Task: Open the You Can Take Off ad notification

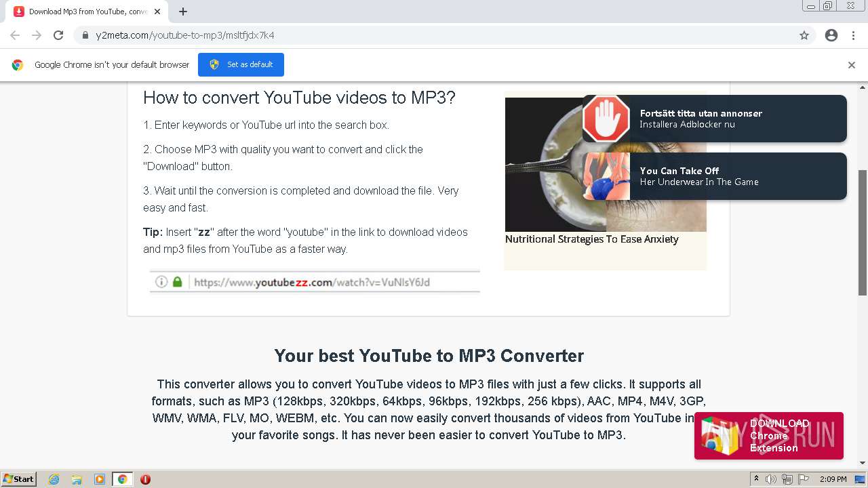Action: coord(715,176)
